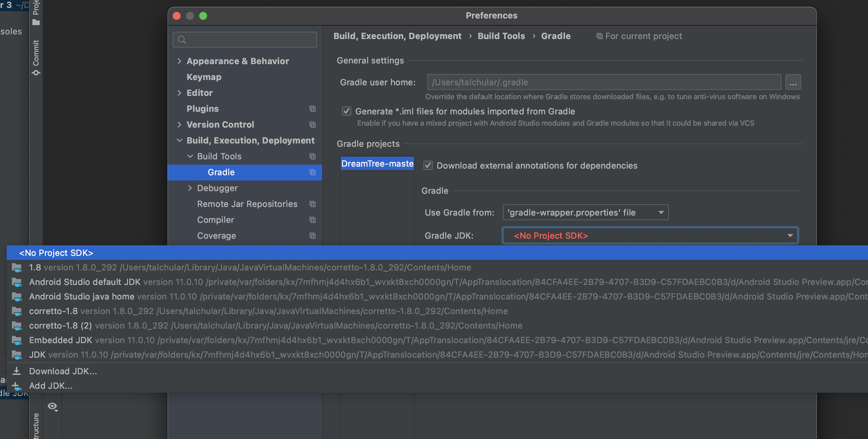The height and width of the screenshot is (439, 868).
Task: Collapse the Gradle JDK combo box arrow
Action: (x=790, y=236)
